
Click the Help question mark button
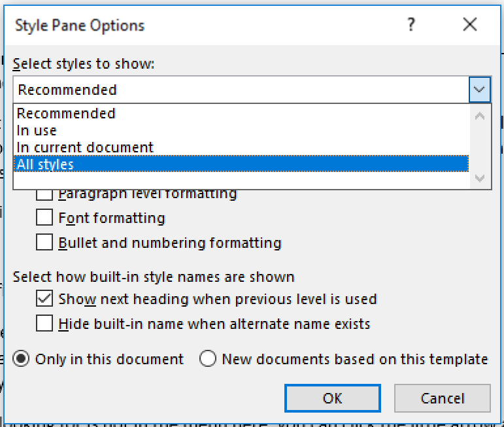411,26
